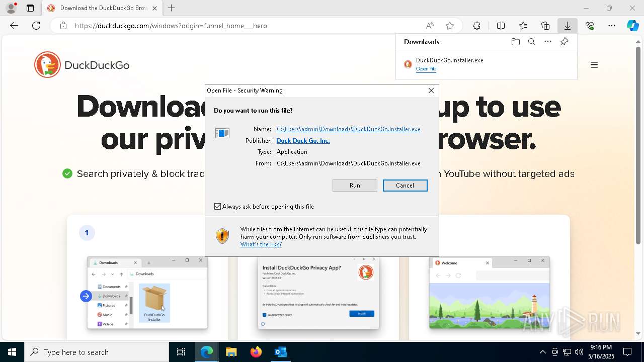This screenshot has height=362, width=644.
Task: Open more options in Downloads panel
Action: pos(548,42)
